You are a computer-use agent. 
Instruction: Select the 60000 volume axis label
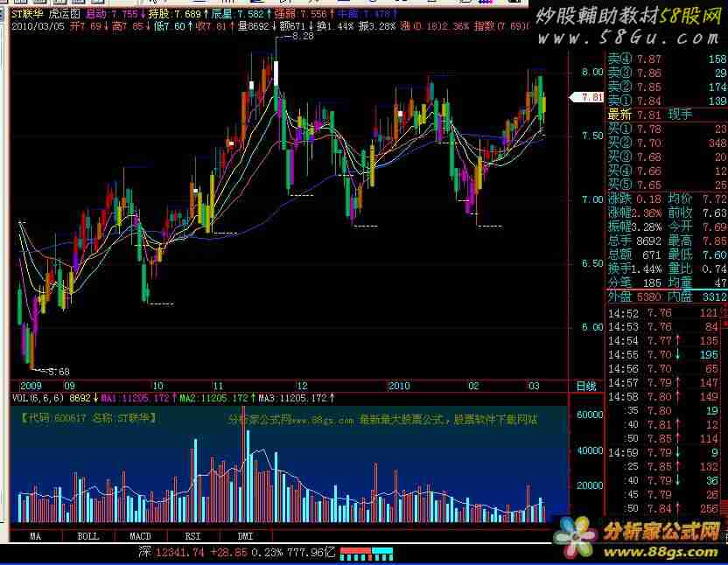pyautogui.click(x=590, y=415)
